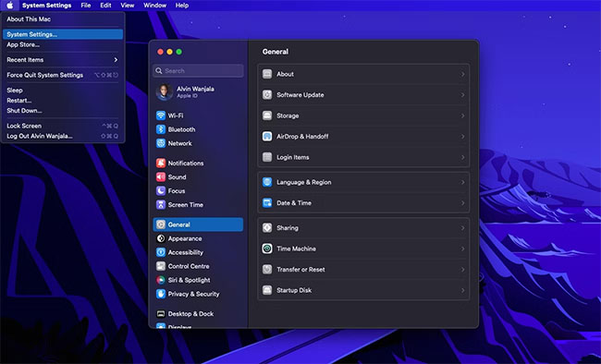
Task: Click the Focus moon icon
Action: 161,190
